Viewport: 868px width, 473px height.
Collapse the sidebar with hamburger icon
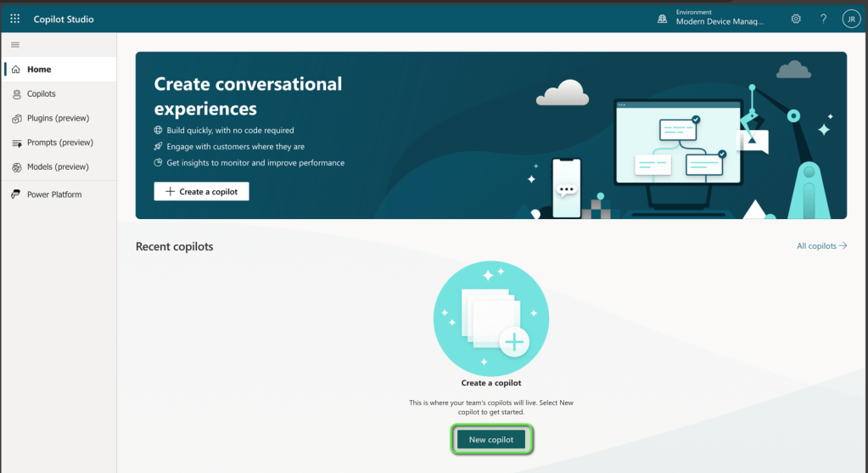15,44
